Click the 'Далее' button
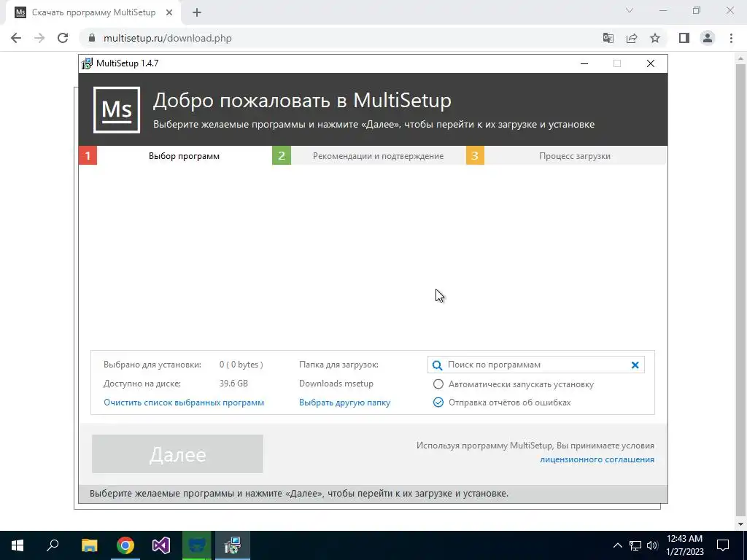Image resolution: width=747 pixels, height=560 pixels. [x=177, y=454]
